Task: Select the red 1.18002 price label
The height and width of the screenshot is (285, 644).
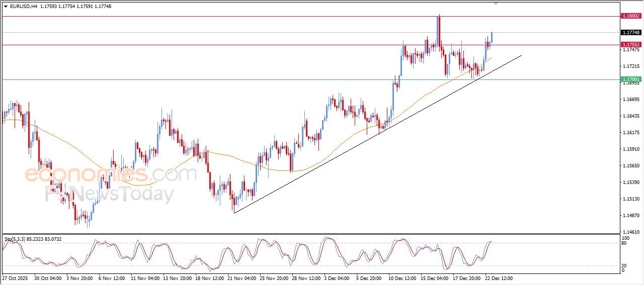Action: (x=631, y=16)
